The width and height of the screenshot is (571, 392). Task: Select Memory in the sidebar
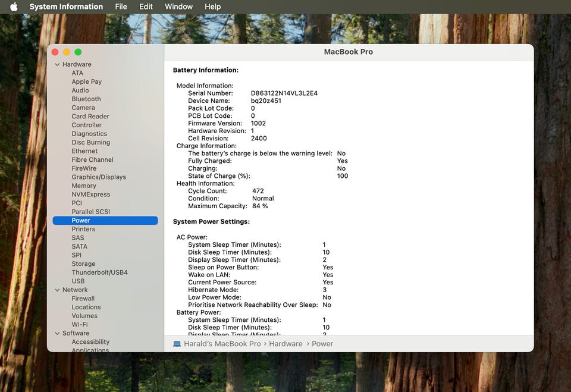pos(84,186)
